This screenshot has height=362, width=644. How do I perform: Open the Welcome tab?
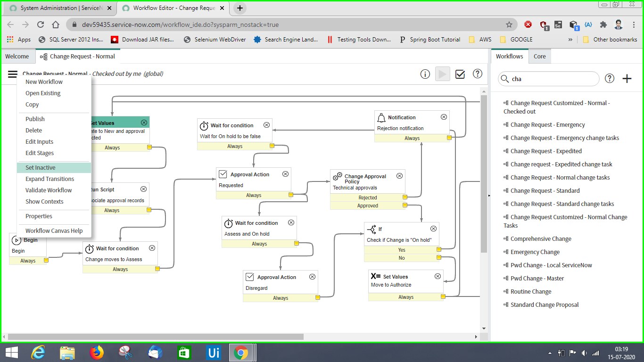click(17, 56)
